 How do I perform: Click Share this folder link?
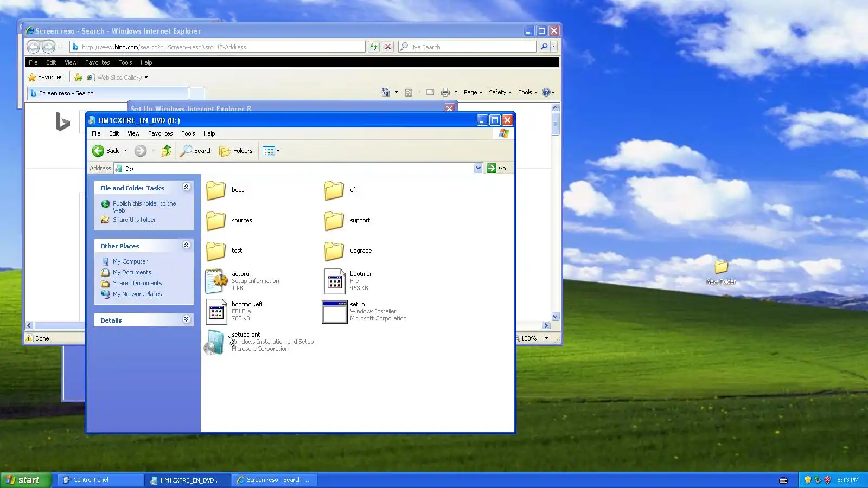(134, 220)
